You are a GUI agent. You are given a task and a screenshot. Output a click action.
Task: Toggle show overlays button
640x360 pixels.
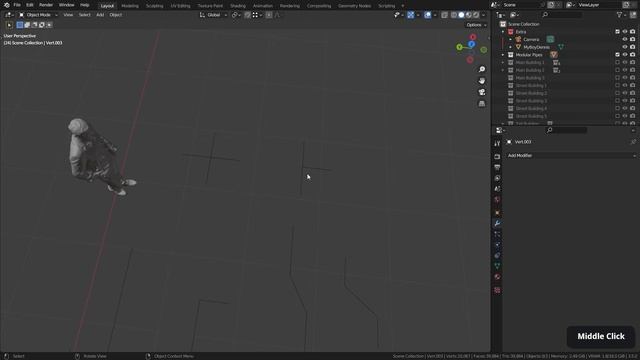pos(427,15)
